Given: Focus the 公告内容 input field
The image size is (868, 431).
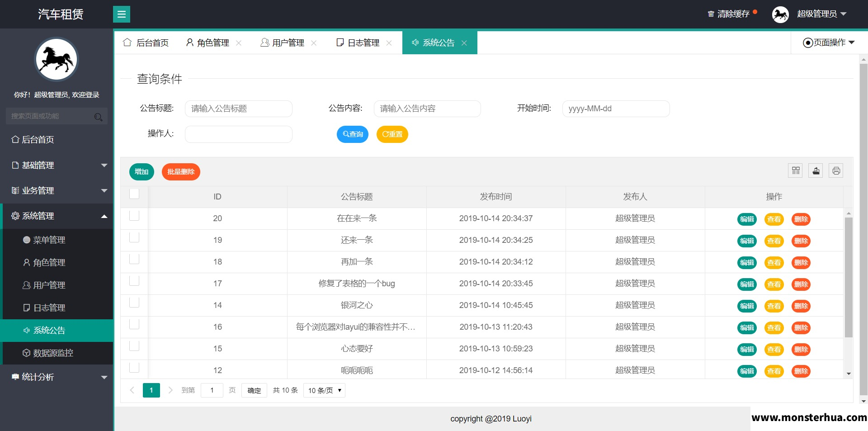Looking at the screenshot, I should point(427,109).
